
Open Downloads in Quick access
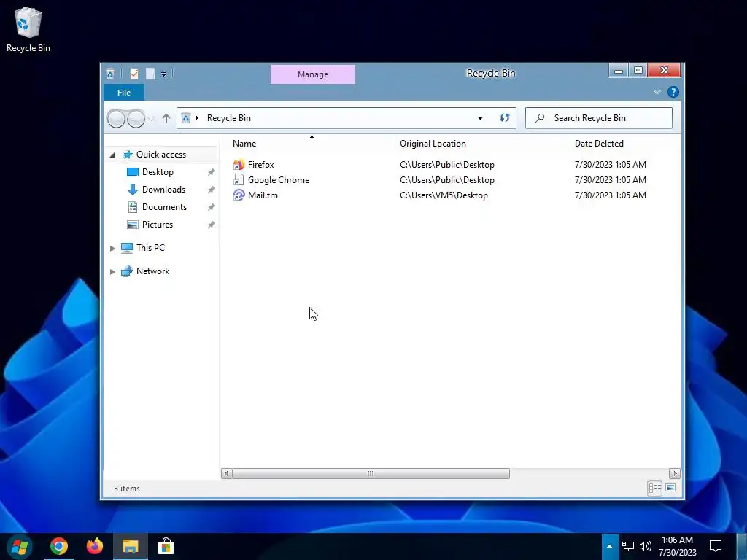[x=163, y=190]
